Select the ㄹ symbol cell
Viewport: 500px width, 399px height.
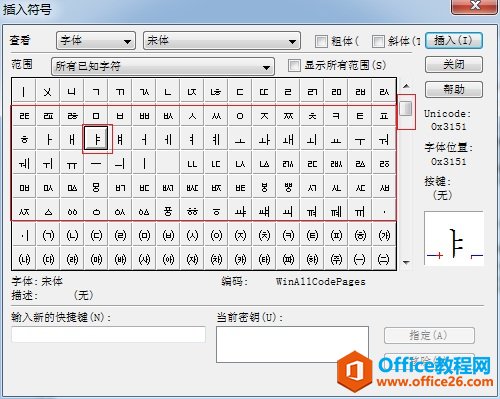[x=288, y=92]
